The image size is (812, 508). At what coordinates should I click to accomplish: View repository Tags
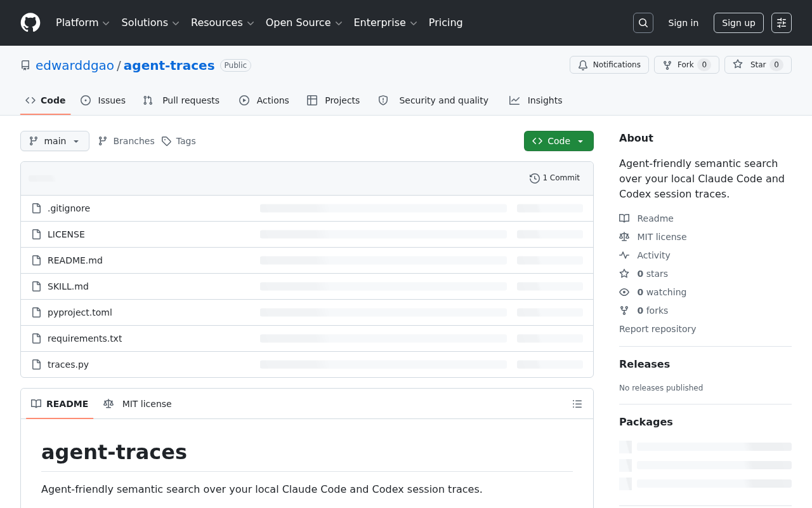pyautogui.click(x=178, y=141)
